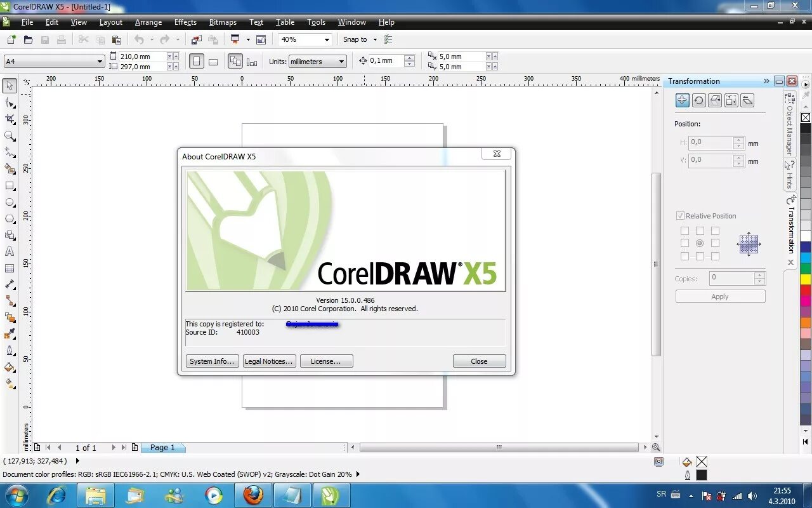Image resolution: width=812 pixels, height=508 pixels.
Task: Expand the A4 paper size dropdown
Action: [98, 61]
